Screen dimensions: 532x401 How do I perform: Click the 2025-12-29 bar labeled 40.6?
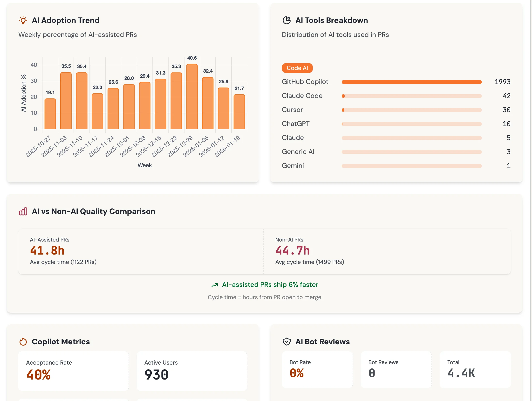tap(192, 97)
